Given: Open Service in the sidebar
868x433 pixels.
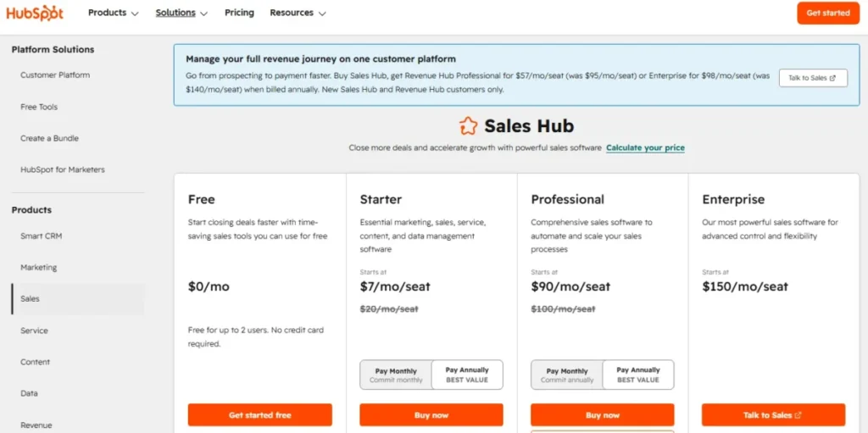Looking at the screenshot, I should 34,330.
